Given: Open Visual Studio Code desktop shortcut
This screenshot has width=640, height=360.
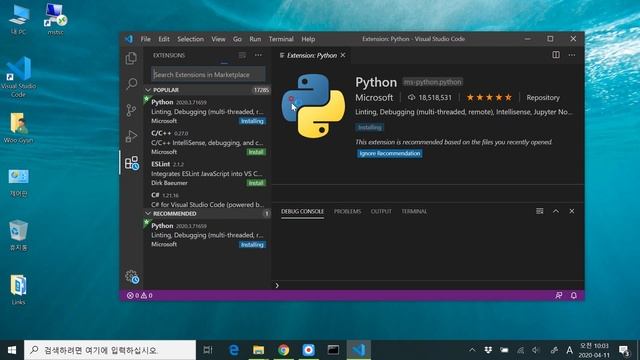Looking at the screenshot, I should pos(18,77).
